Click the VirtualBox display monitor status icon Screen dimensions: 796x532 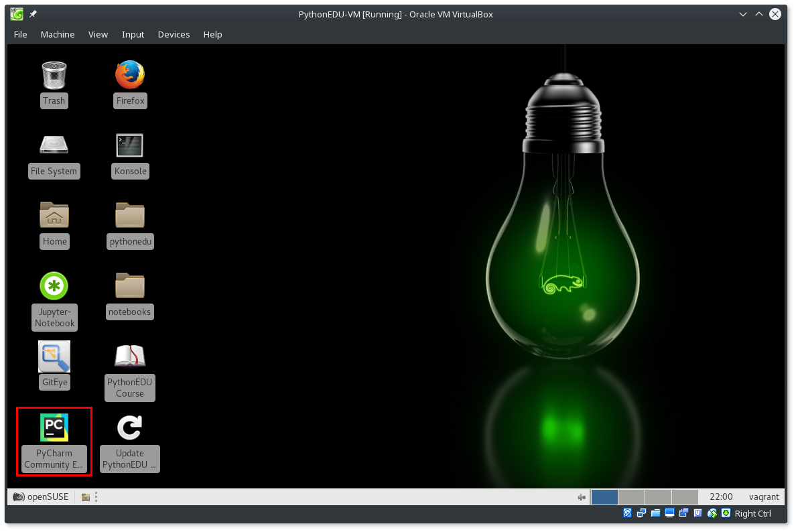(669, 513)
